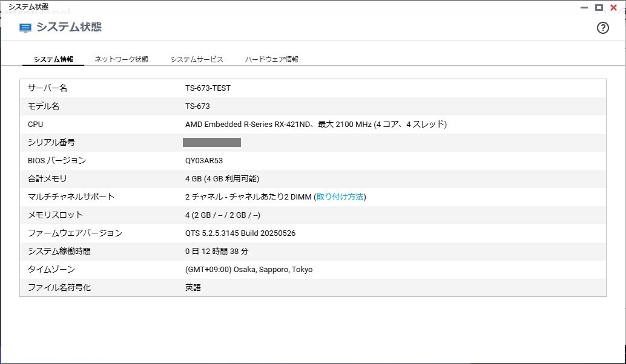The image size is (626, 364).
Task: Click the BIOS バージョン label
Action: click(x=57, y=161)
